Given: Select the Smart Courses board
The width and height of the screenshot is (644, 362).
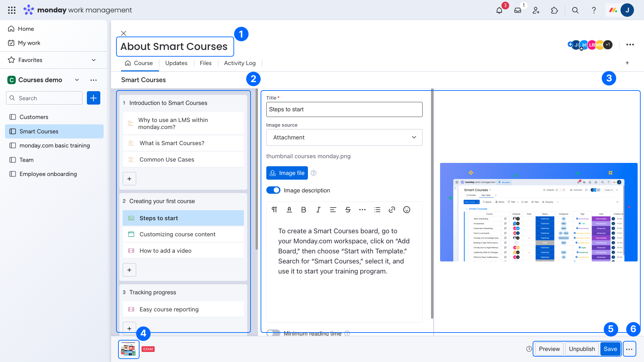Looking at the screenshot, I should 54,131.
